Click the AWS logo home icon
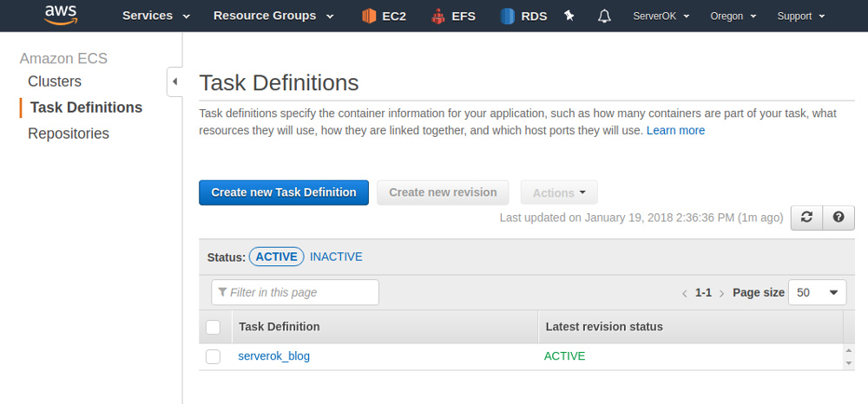This screenshot has width=868, height=404. coord(60,15)
